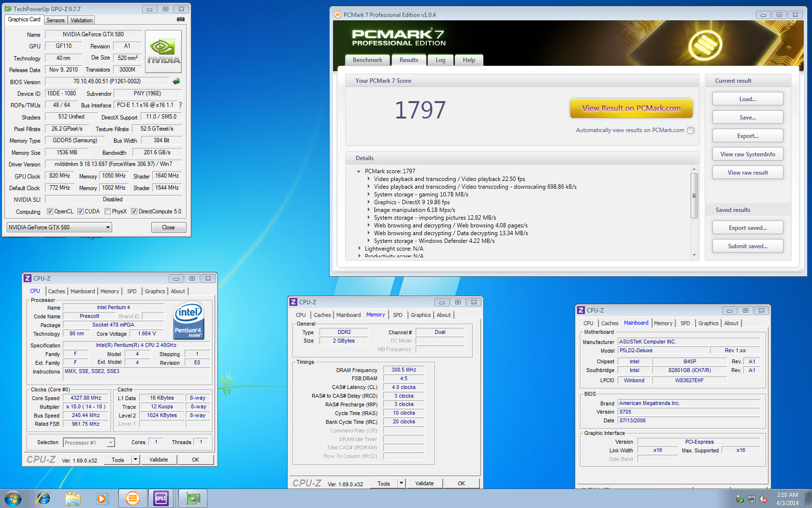Click View raw result button
The height and width of the screenshot is (508, 812).
click(x=748, y=173)
